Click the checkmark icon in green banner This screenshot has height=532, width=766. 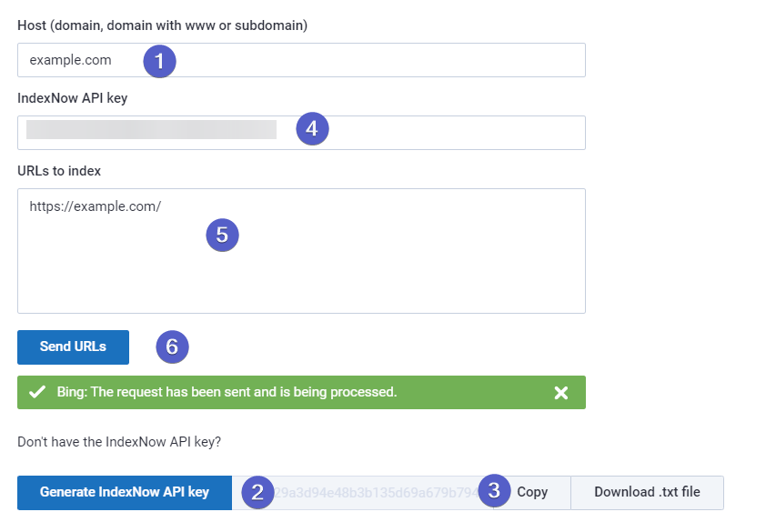(37, 392)
